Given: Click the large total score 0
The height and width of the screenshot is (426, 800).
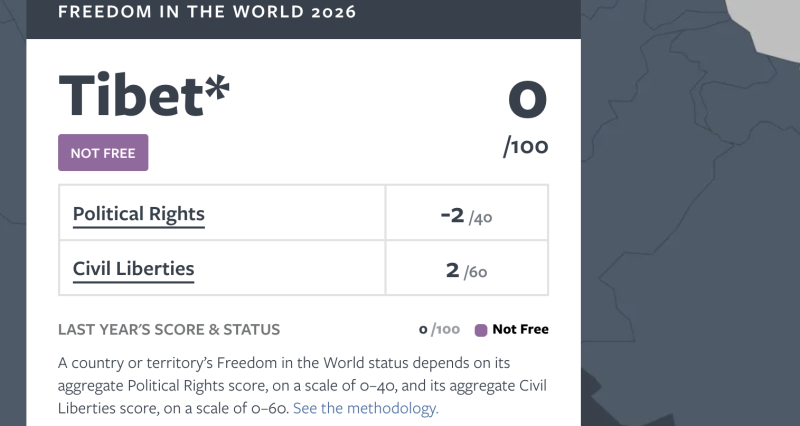Looking at the screenshot, I should 527,99.
